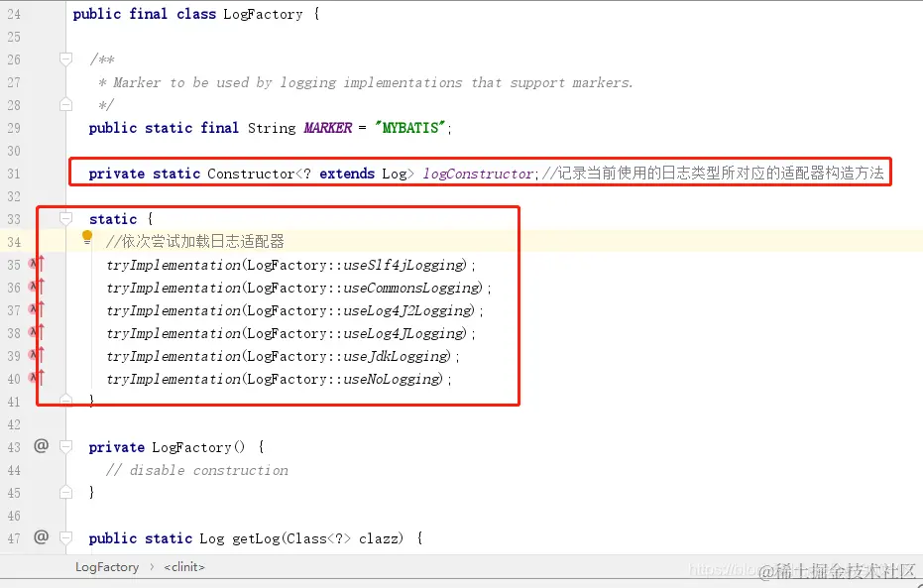Click the "MYBATIS" string literal
Viewport: 923px width, 588px height.
pyautogui.click(x=410, y=128)
